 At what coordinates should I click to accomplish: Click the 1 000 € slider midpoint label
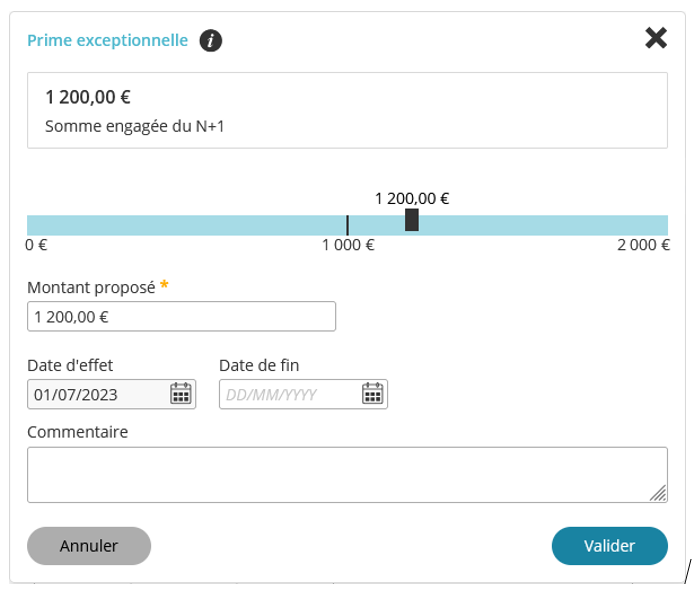[347, 245]
